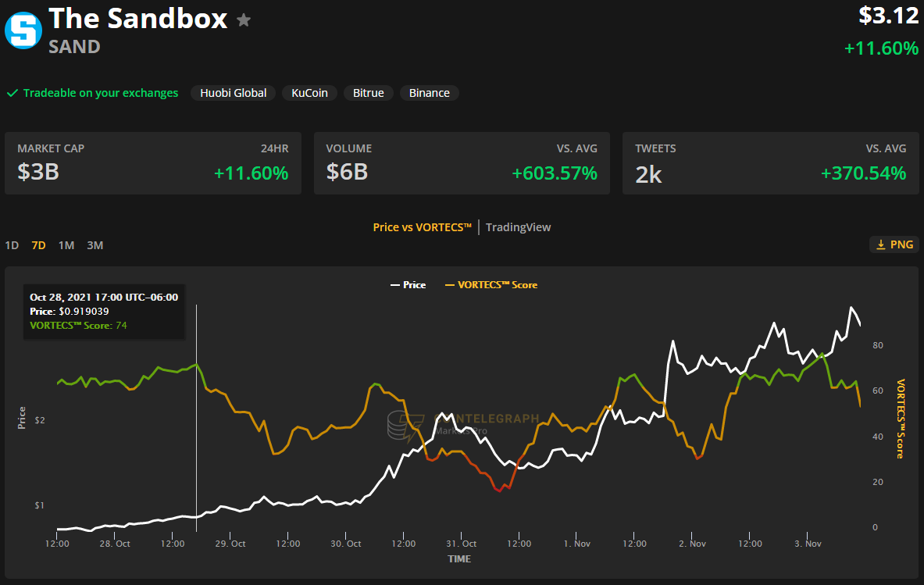Viewport: 924px width, 585px height.
Task: Select the 7D time range
Action: pos(38,245)
